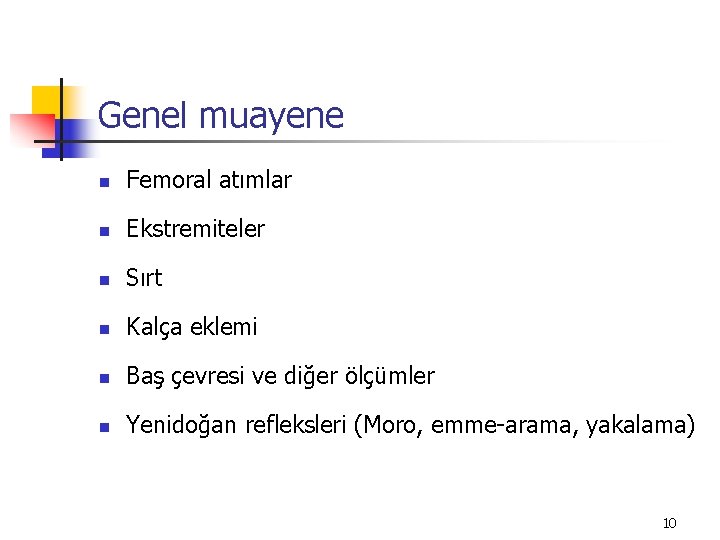Click the bullet marker before "Baş çevresi"
The image size is (720, 540).
coord(101,378)
